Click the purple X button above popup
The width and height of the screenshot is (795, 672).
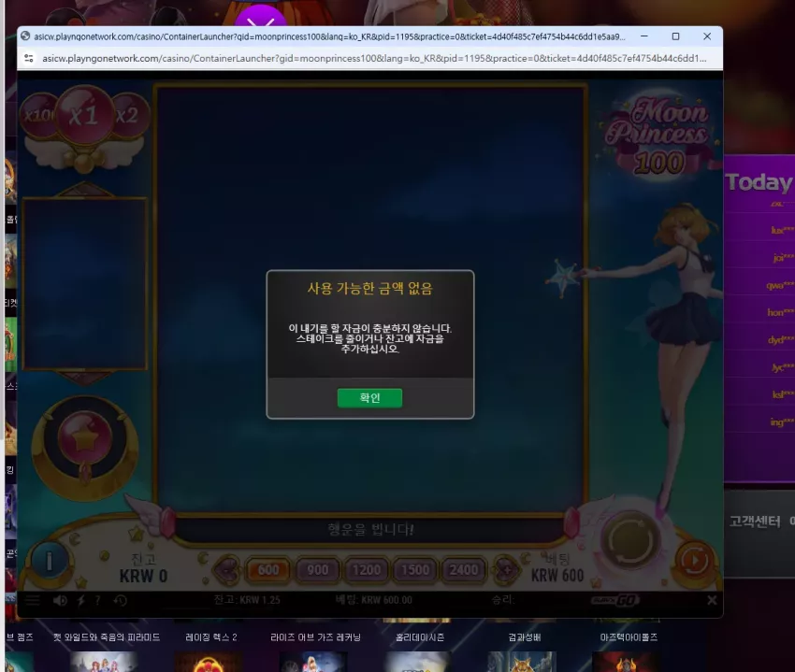click(x=261, y=16)
